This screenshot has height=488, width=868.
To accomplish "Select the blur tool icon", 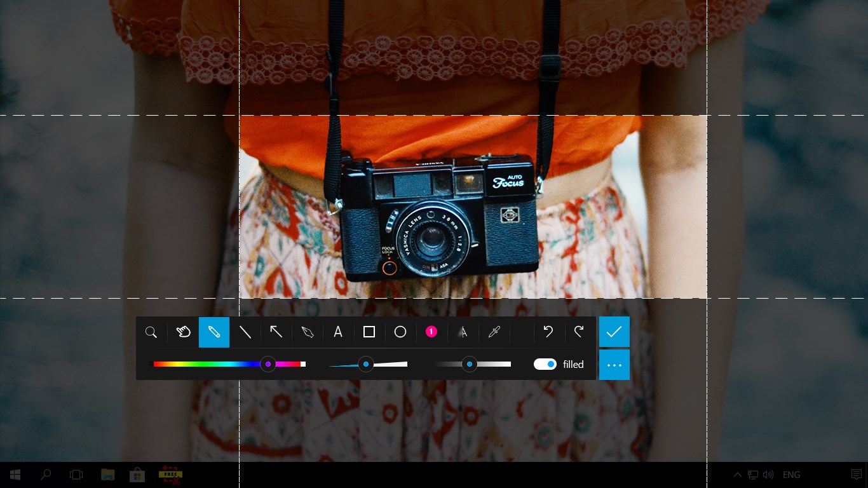I will 463,332.
